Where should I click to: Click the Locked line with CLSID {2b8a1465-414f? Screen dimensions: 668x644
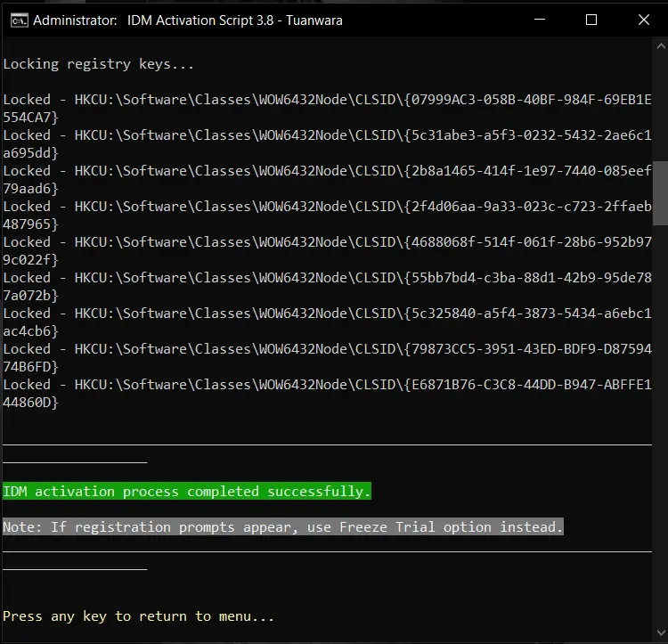[x=327, y=171]
